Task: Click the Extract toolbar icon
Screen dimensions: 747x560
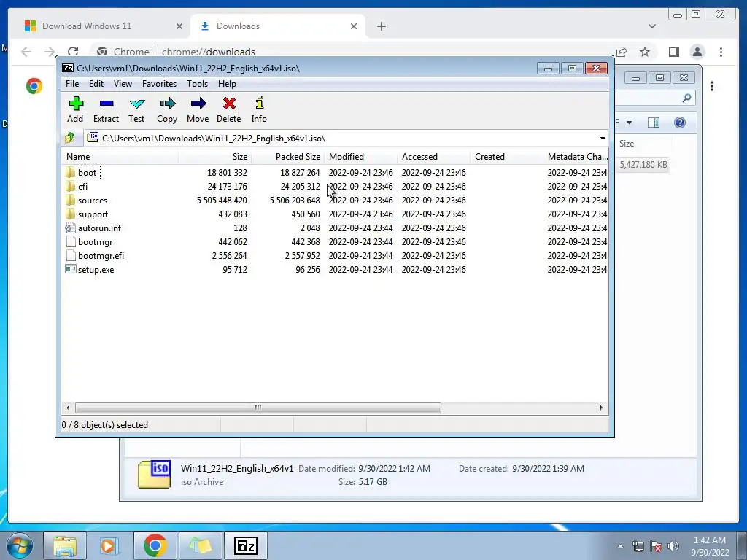Action: [x=107, y=104]
